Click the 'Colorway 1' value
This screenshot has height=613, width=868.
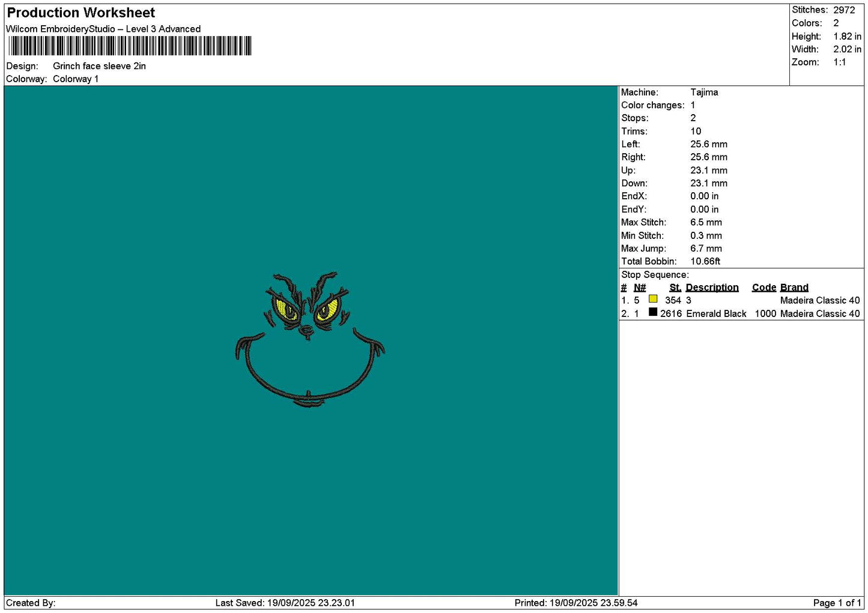pos(76,79)
